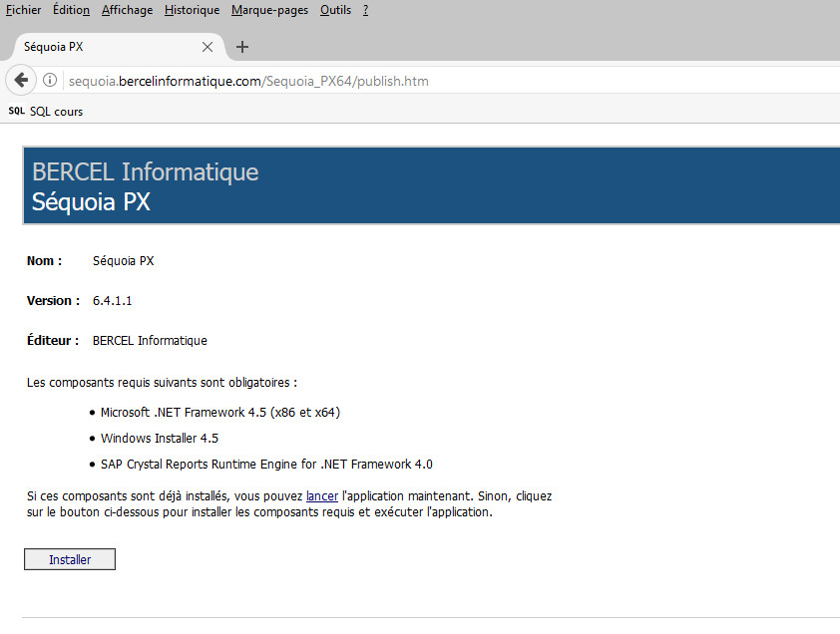Open the ? help menu
840x634 pixels.
[364, 9]
